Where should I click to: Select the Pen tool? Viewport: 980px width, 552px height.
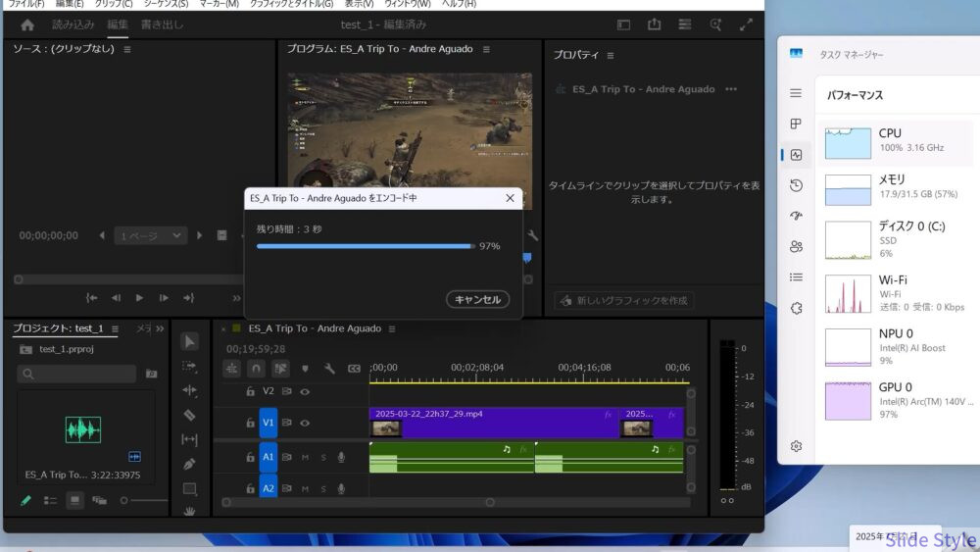point(189,464)
